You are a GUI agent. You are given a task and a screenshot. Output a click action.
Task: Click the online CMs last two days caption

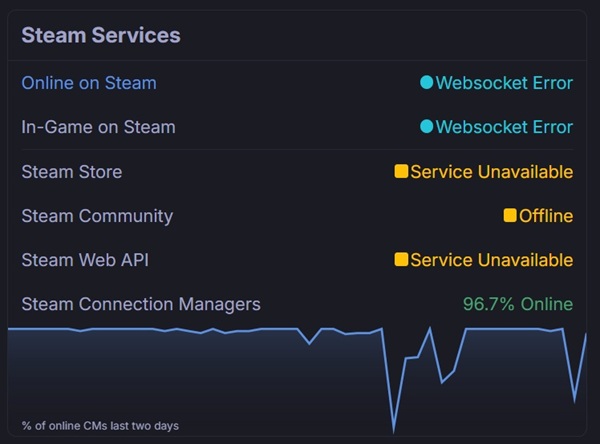[x=100, y=426]
